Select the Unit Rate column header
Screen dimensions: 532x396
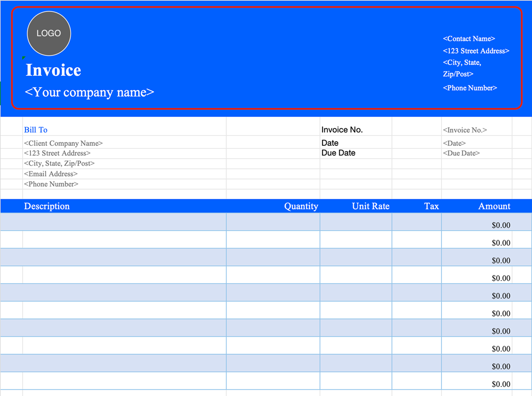[370, 206]
